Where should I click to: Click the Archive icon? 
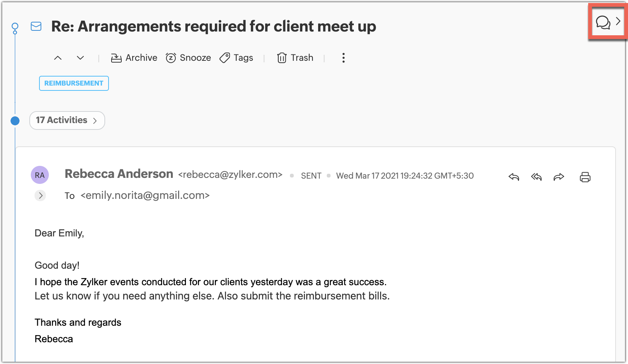coord(116,58)
